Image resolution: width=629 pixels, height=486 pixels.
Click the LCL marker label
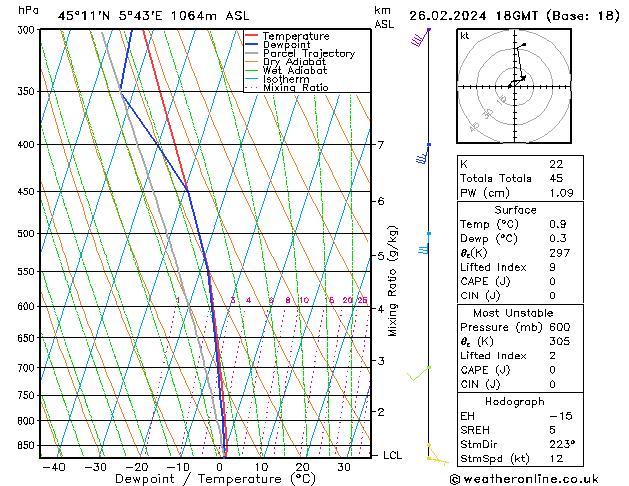tap(393, 455)
